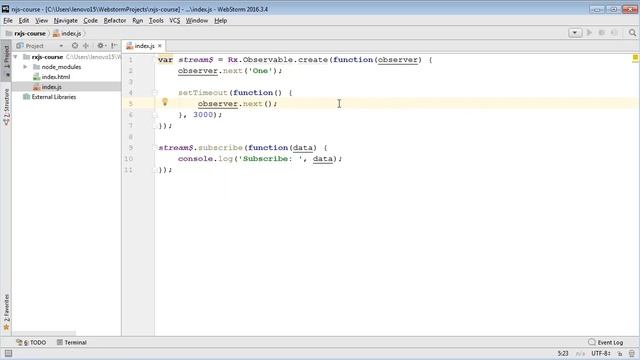Click the setTimeout call on line 4
640x360 pixels.
tap(202, 93)
